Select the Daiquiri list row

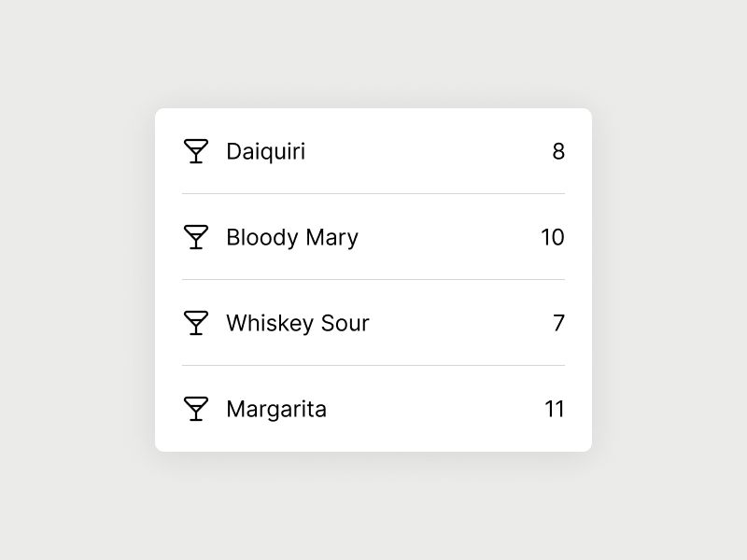420,151
